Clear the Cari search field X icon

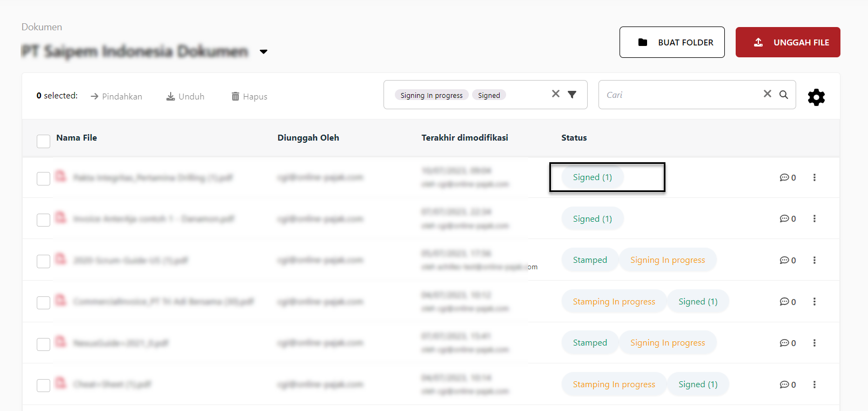(x=767, y=94)
